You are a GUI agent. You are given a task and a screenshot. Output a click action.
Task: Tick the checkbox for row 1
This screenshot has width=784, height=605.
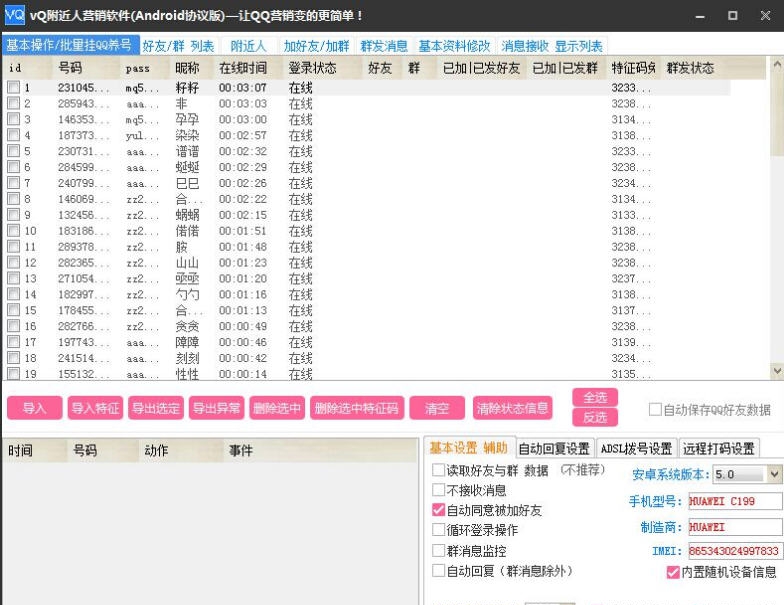(14, 87)
